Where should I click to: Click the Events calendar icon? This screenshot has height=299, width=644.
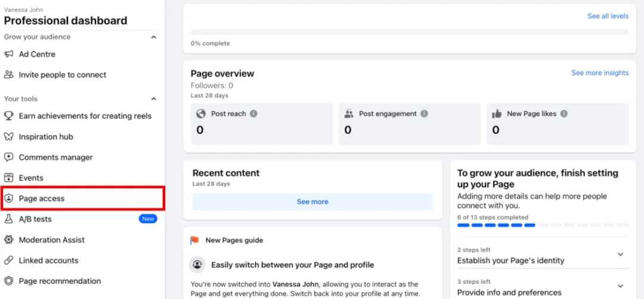coord(8,178)
